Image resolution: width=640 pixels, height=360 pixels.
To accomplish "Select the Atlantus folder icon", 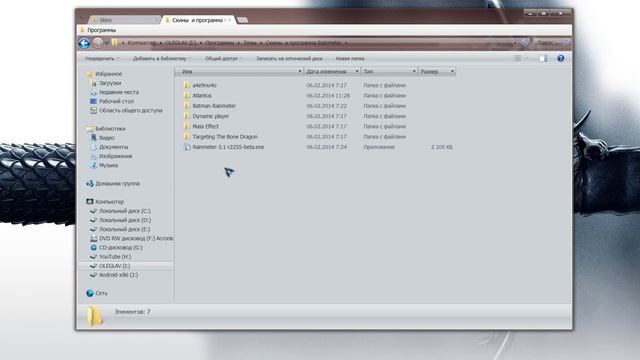I will tap(187, 96).
